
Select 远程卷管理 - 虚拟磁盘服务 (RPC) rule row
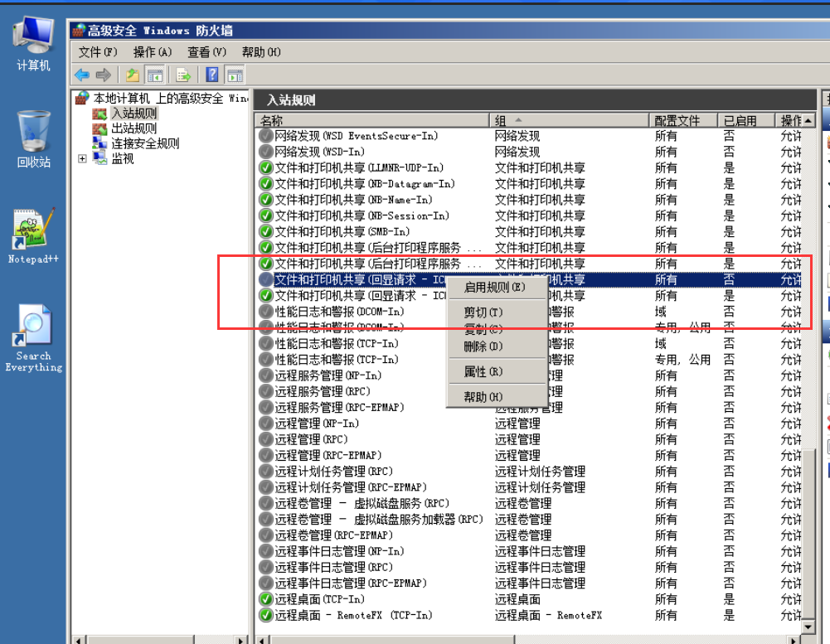[529, 504]
